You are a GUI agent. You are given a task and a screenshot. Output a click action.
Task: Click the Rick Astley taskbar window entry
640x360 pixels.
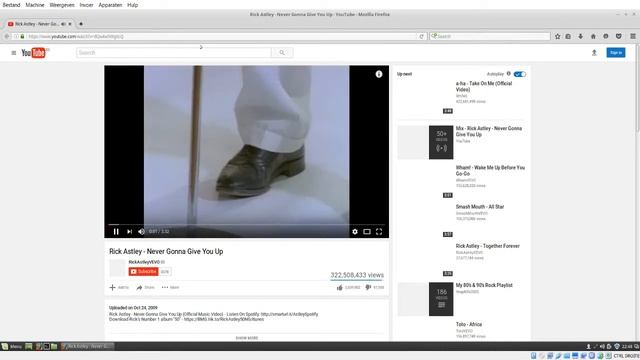click(87, 347)
